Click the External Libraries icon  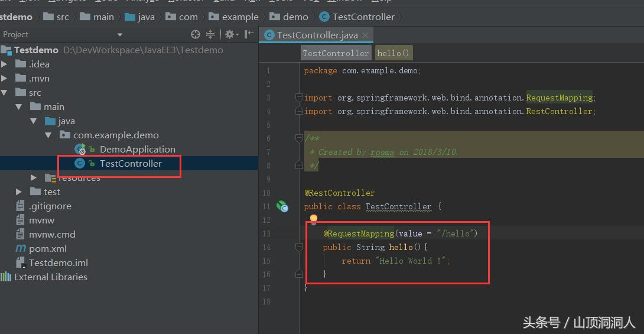6,277
